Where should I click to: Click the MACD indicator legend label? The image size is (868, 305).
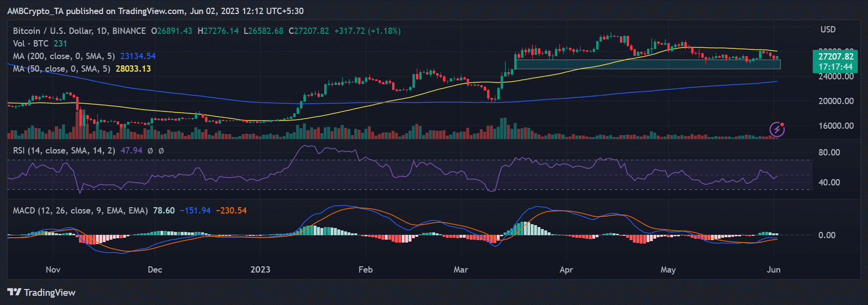click(80, 211)
